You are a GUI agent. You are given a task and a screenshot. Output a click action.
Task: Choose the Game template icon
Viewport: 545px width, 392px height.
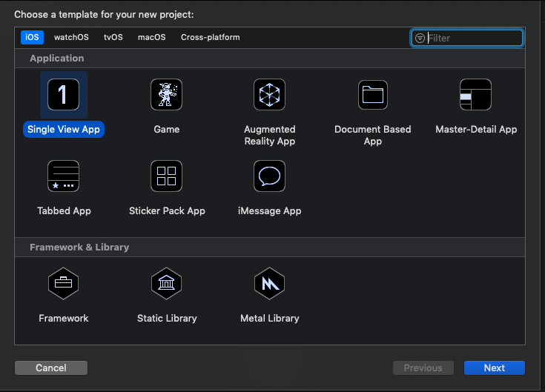click(x=167, y=94)
